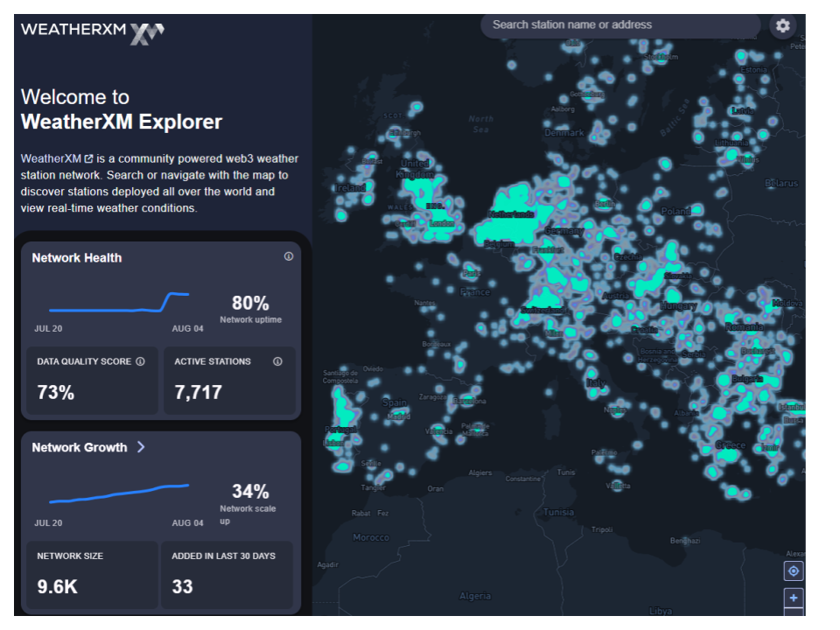Open the settings gear icon
The height and width of the screenshot is (630, 840).
point(782,25)
